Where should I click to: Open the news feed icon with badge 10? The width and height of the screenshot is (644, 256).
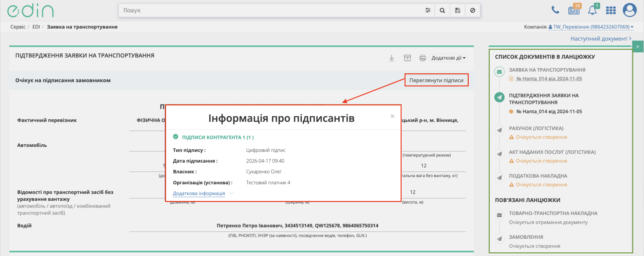pyautogui.click(x=574, y=10)
